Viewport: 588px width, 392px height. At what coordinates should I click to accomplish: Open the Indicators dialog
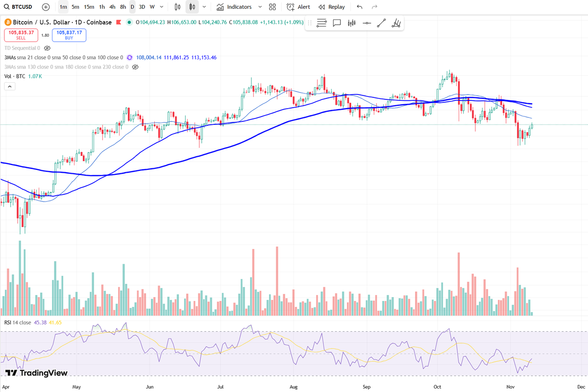234,7
